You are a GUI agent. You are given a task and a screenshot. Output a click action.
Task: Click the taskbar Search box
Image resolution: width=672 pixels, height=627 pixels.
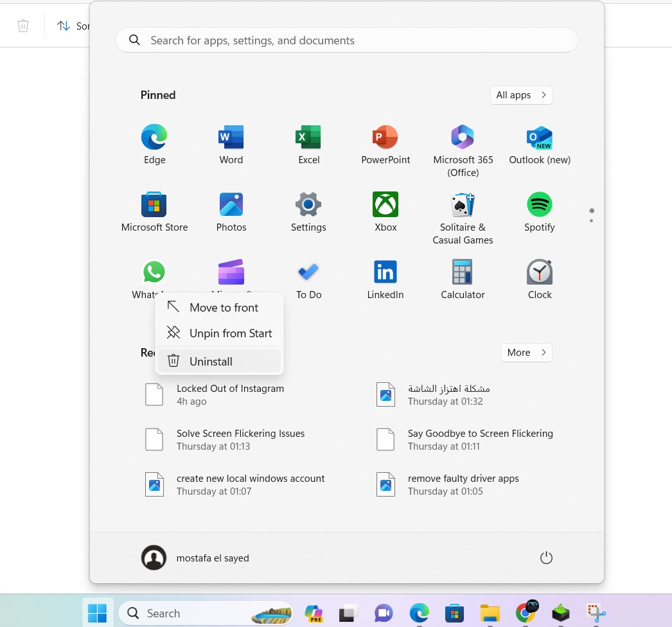click(206, 614)
